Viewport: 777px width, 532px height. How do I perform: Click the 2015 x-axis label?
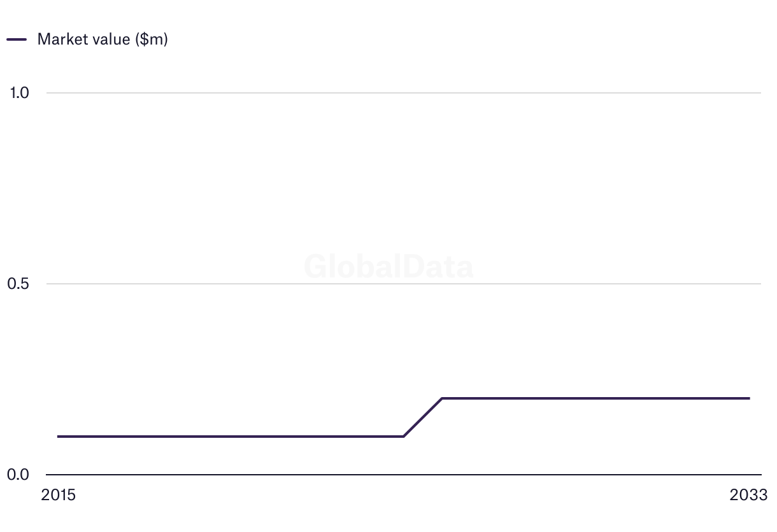pos(58,495)
